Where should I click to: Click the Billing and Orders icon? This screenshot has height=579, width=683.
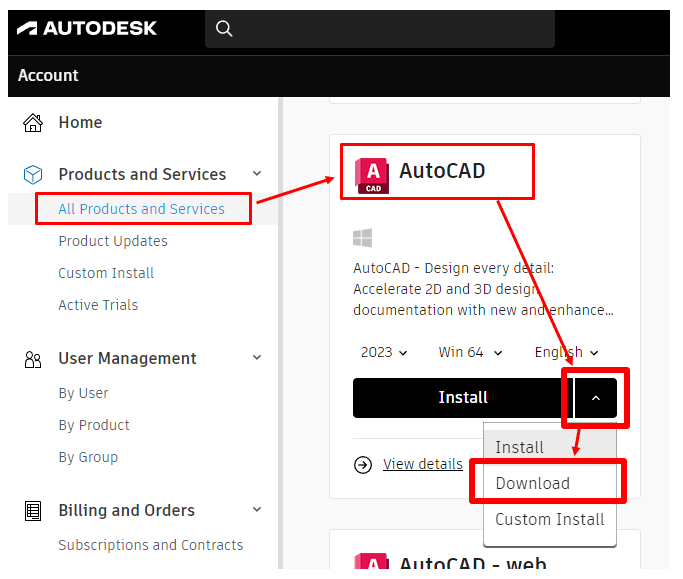point(33,511)
